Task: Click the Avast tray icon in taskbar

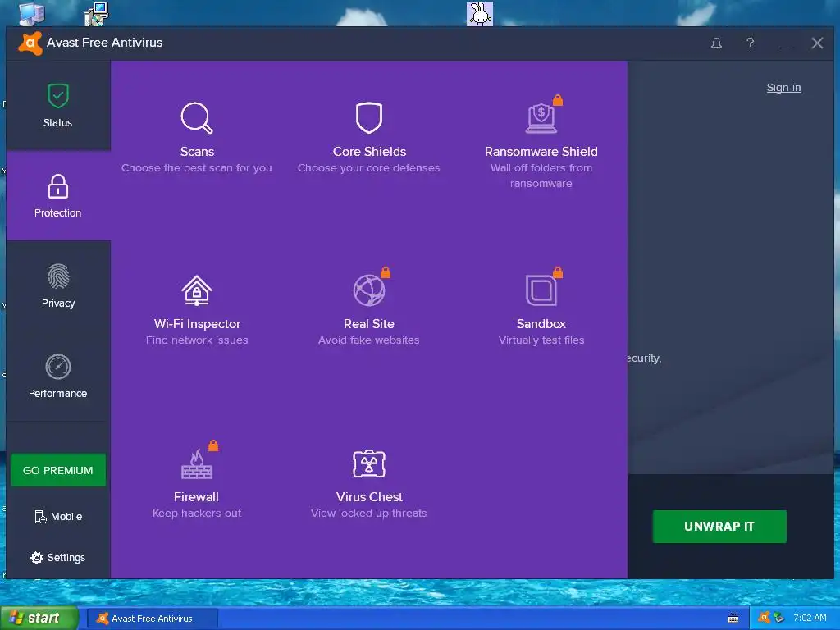Action: coord(765,618)
